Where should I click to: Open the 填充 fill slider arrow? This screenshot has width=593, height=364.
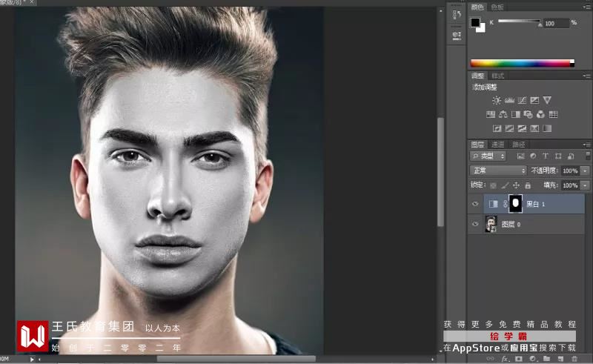pos(586,185)
